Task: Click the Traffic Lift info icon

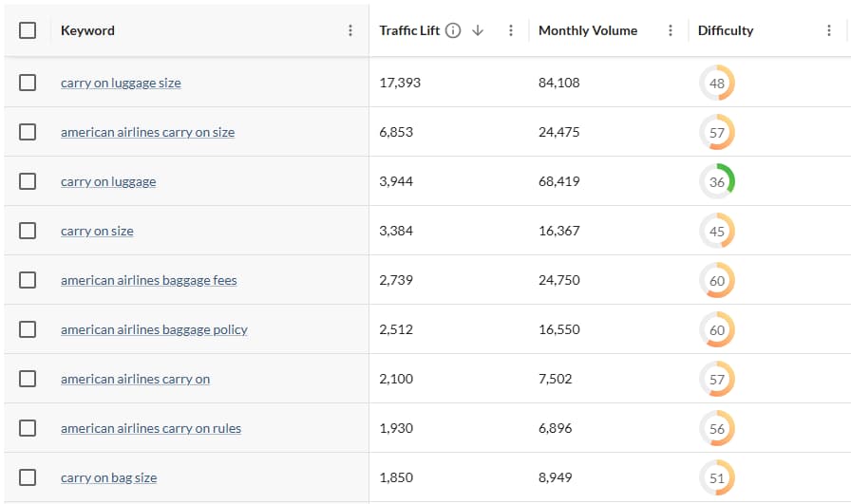Action: [x=453, y=30]
